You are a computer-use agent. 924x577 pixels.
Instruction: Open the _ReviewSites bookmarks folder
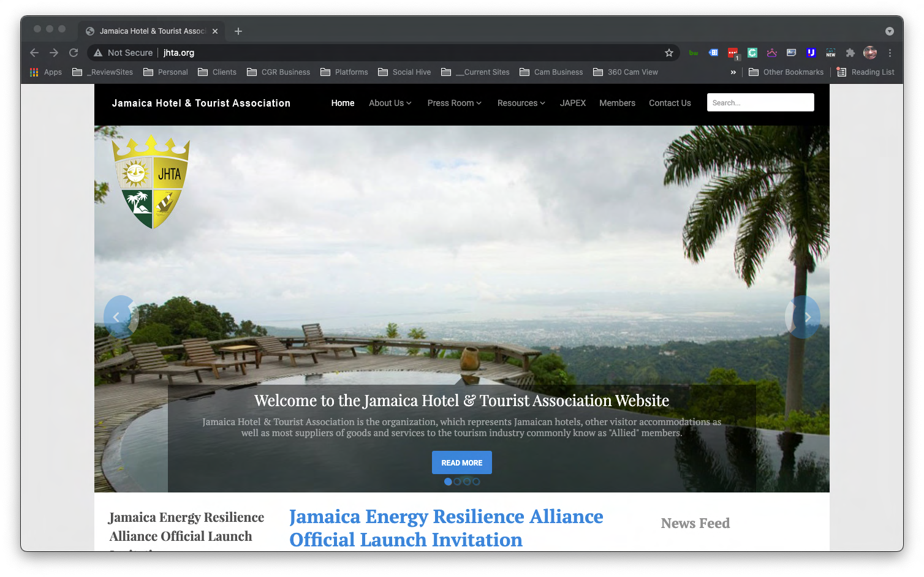pos(102,72)
